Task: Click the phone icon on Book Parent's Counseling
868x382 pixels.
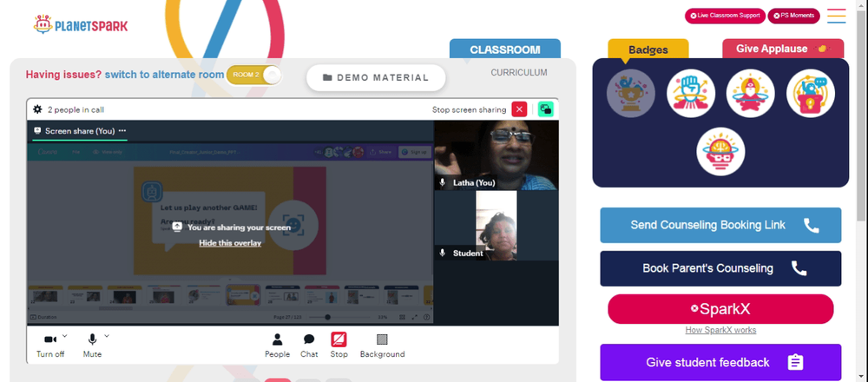Action: point(799,268)
